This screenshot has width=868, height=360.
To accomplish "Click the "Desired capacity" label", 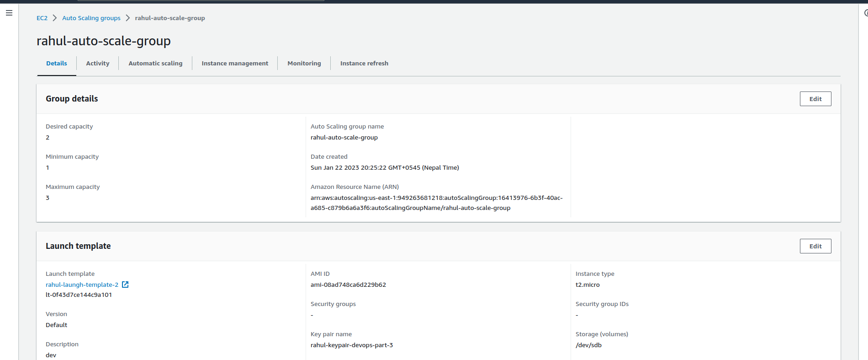I will [x=69, y=126].
